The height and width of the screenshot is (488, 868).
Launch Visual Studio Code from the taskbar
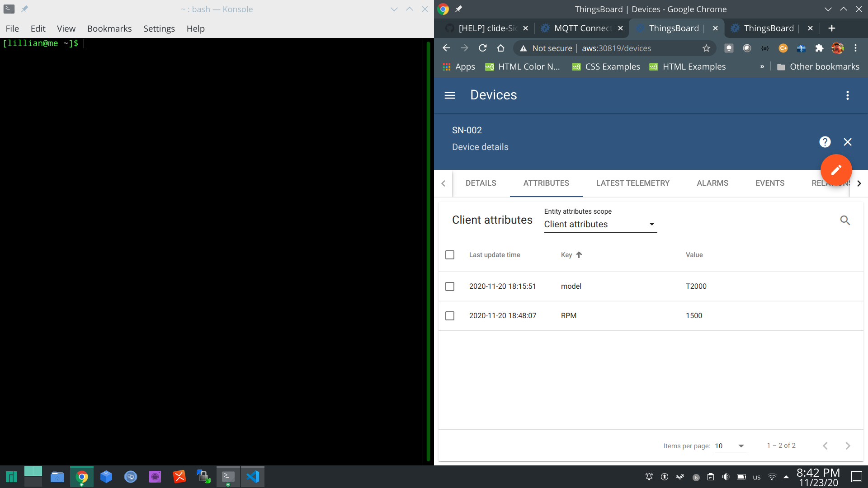[253, 476]
